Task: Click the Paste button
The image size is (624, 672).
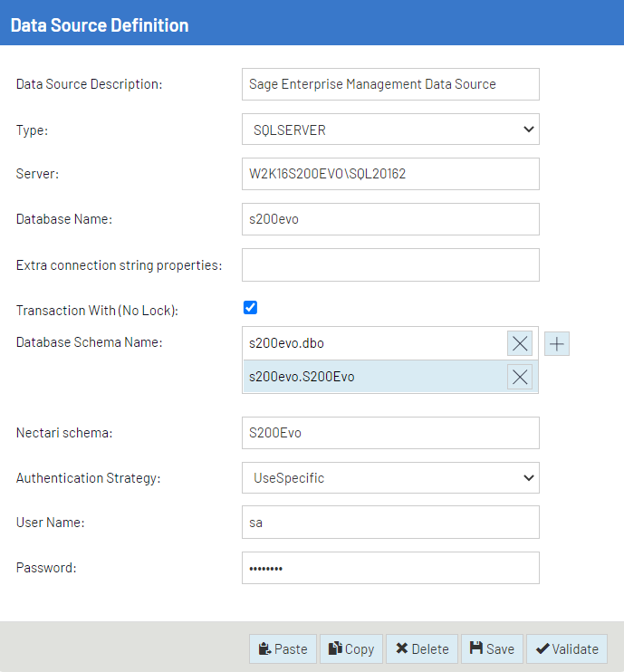Action: click(x=283, y=648)
